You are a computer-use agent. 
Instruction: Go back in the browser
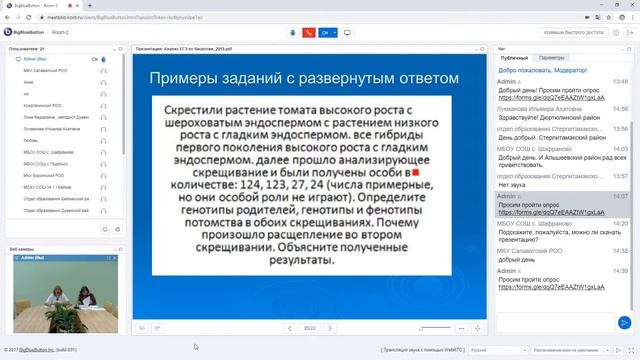7,18
